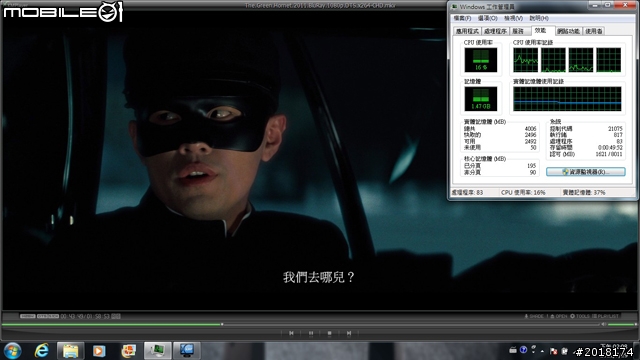Open the paint-style app in taskbar
640x360 pixels.
pos(129,351)
